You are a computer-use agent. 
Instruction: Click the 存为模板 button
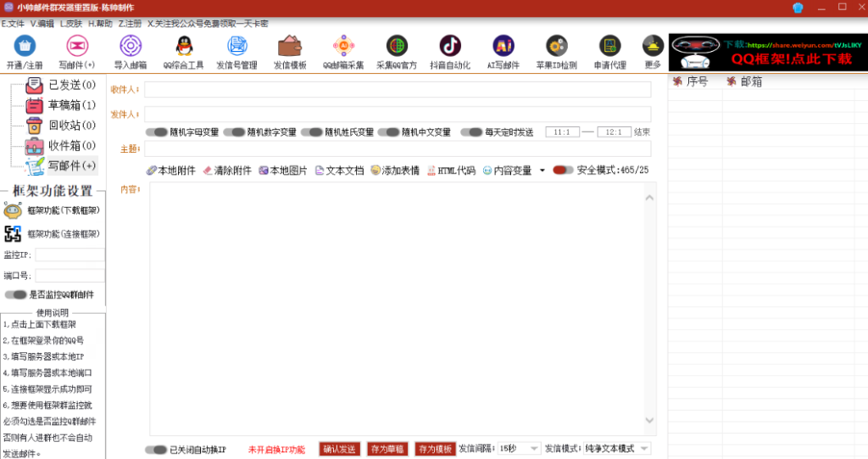pos(435,449)
